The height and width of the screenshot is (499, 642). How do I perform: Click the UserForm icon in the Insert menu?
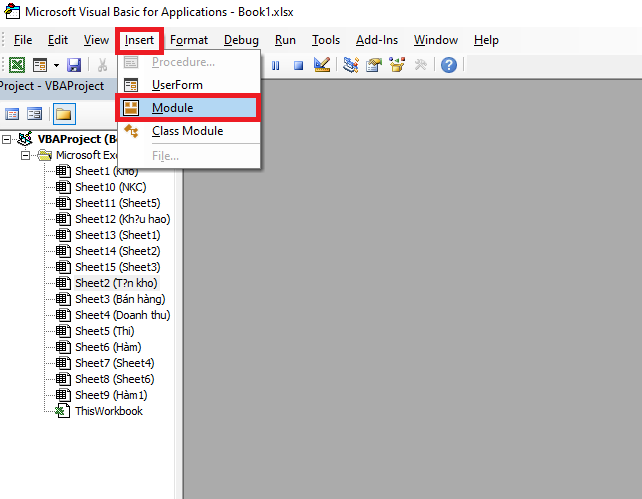coord(131,85)
